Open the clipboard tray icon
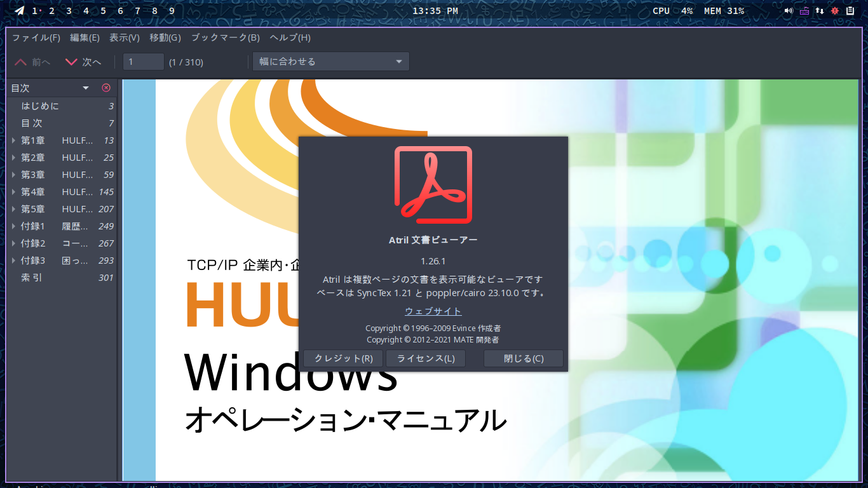The image size is (868, 488). click(850, 11)
